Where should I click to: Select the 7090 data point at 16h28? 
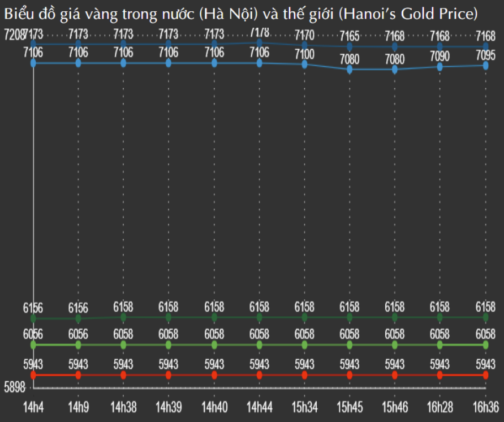coord(440,67)
